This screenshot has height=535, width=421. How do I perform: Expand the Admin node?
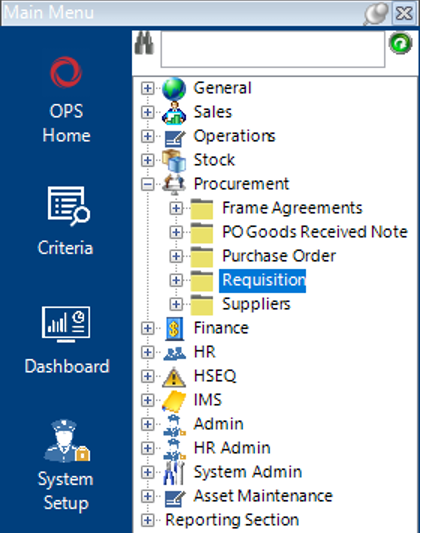tap(147, 424)
